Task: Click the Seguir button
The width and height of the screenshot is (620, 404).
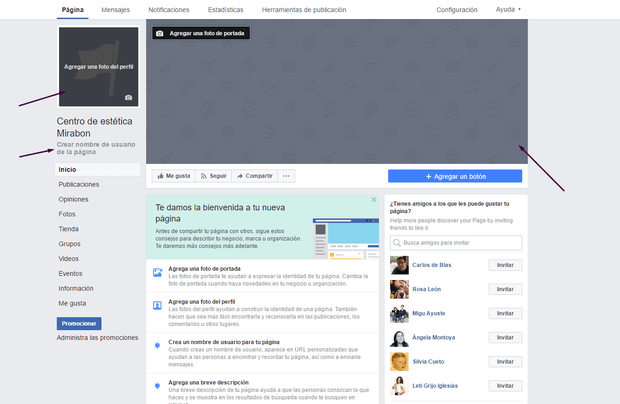Action: tap(214, 176)
